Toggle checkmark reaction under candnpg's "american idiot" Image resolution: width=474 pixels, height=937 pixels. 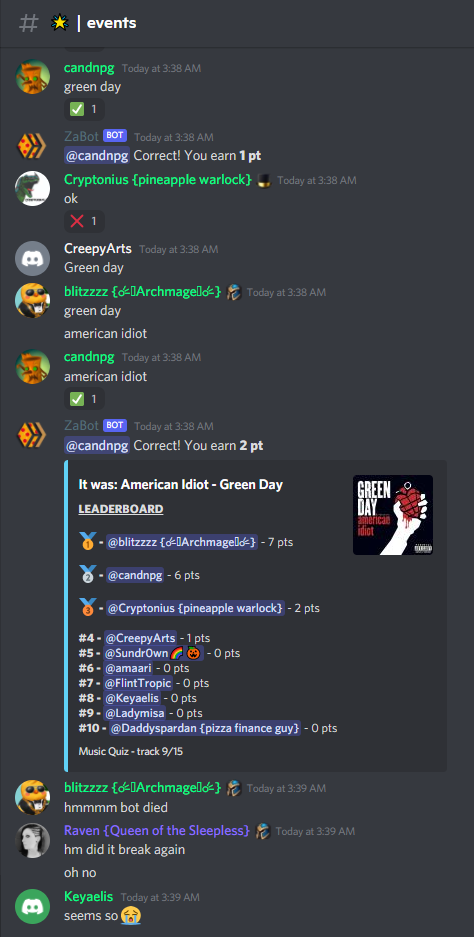pos(84,399)
